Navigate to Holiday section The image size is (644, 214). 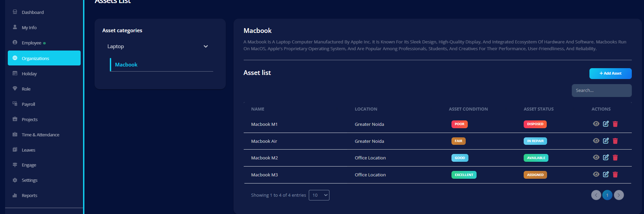[29, 74]
